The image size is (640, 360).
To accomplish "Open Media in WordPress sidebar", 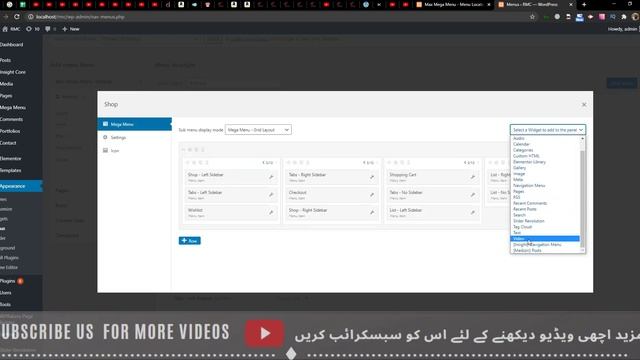I will click(7, 84).
